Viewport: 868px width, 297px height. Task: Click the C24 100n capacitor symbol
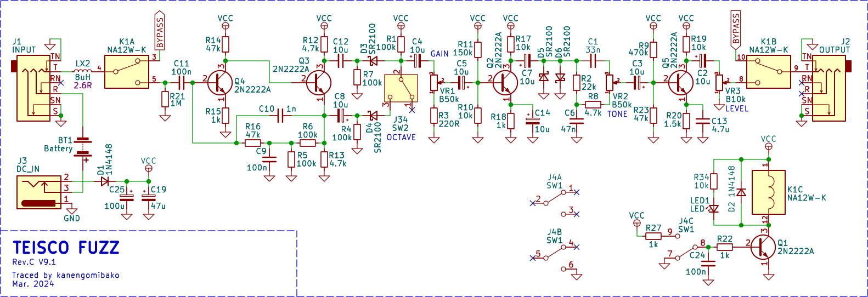708,264
